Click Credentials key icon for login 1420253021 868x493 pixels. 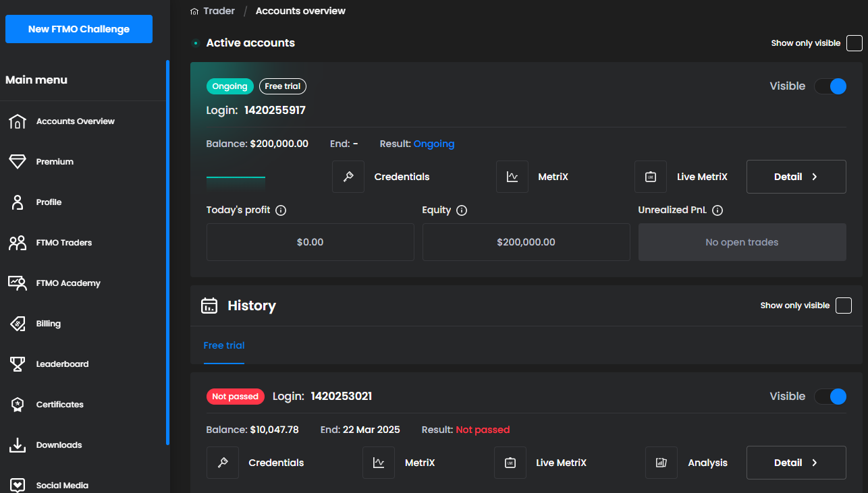[223, 463]
